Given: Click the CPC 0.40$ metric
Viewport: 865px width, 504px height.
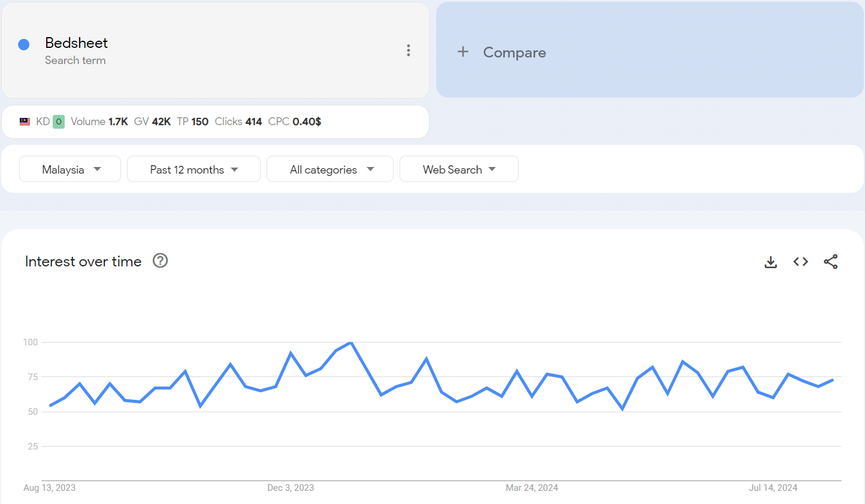Looking at the screenshot, I should click(295, 122).
